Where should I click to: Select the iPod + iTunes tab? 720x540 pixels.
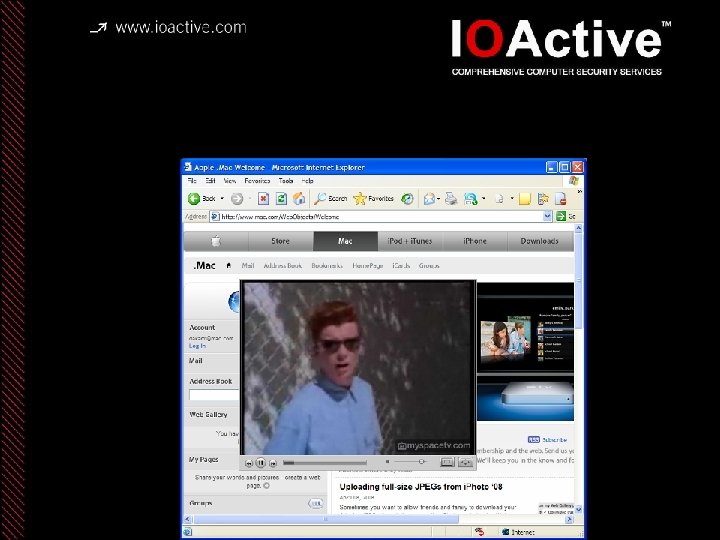(410, 241)
